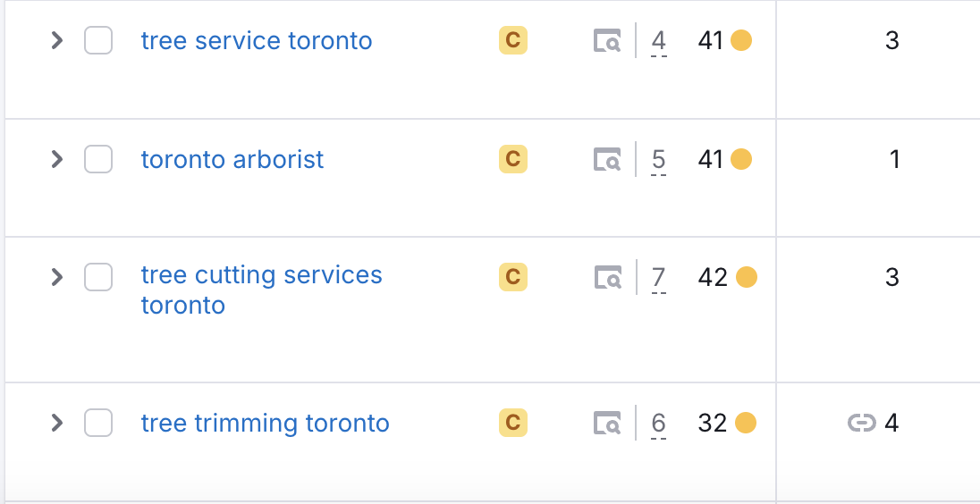Expand the tree service toronto row
The image size is (980, 504).
coord(57,41)
